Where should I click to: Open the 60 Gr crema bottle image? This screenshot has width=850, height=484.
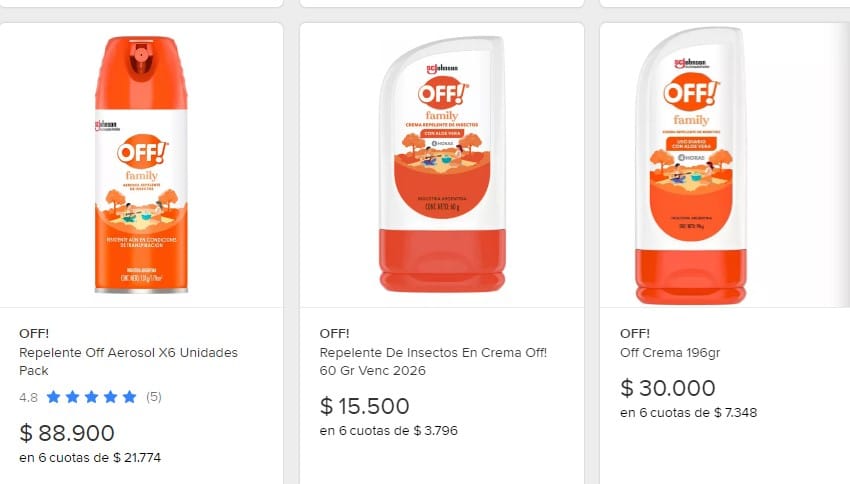pos(442,164)
